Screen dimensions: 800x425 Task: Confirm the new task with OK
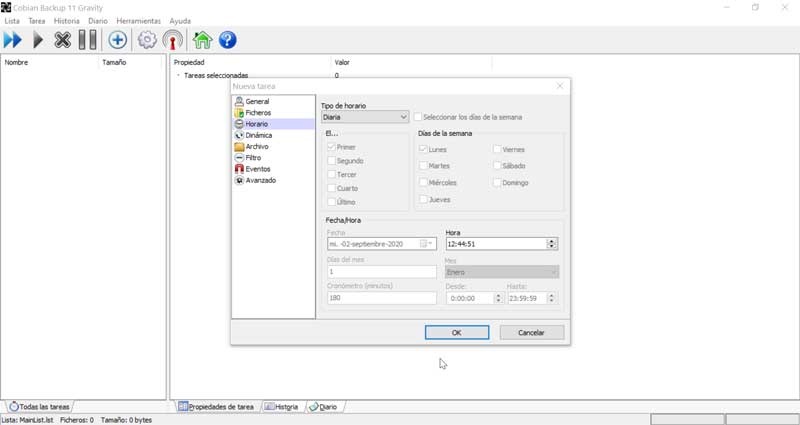tap(457, 333)
